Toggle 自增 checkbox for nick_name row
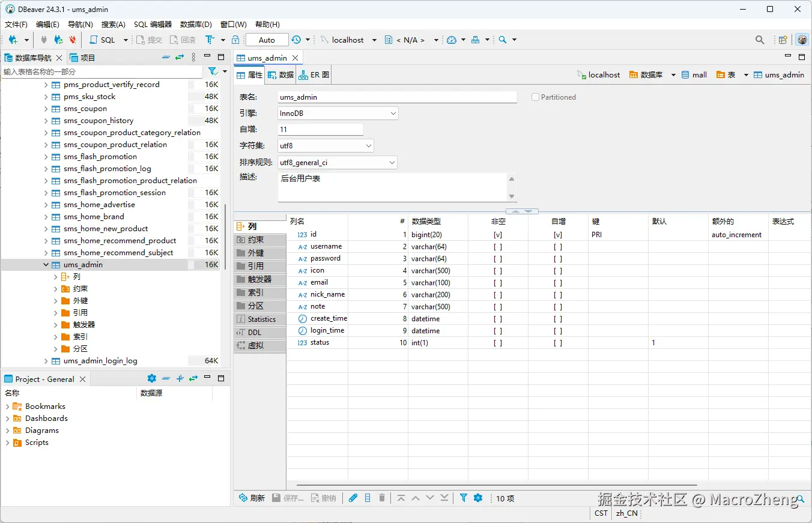Viewport: 812px width, 523px height. point(558,295)
